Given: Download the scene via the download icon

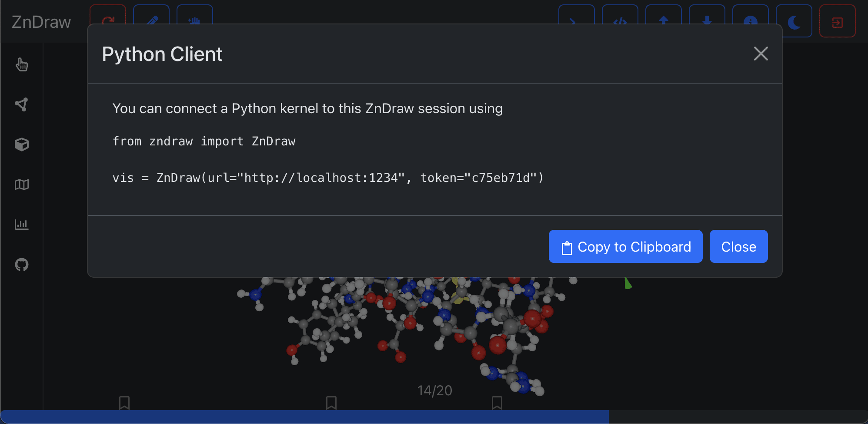Looking at the screenshot, I should pyautogui.click(x=707, y=20).
